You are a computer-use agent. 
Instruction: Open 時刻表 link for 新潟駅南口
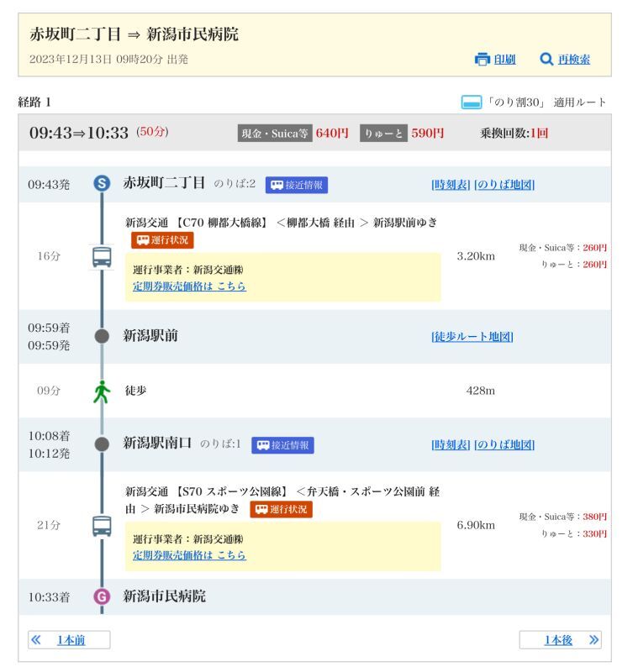pos(451,445)
